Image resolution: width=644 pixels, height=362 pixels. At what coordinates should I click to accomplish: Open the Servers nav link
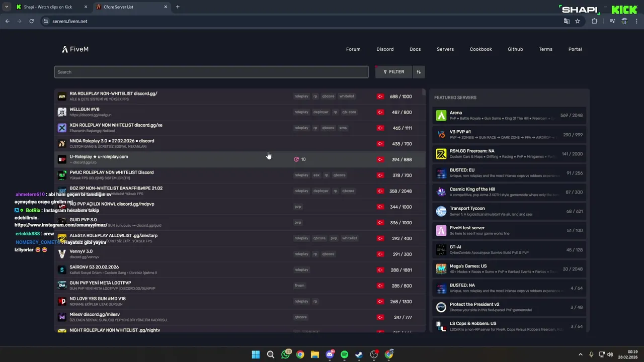pos(445,49)
